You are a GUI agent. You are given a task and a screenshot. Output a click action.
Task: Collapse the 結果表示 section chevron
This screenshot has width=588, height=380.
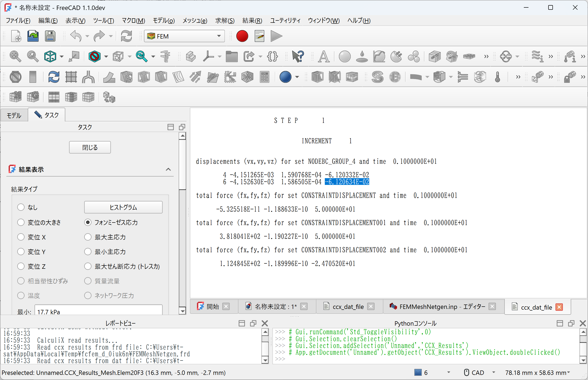click(x=168, y=170)
